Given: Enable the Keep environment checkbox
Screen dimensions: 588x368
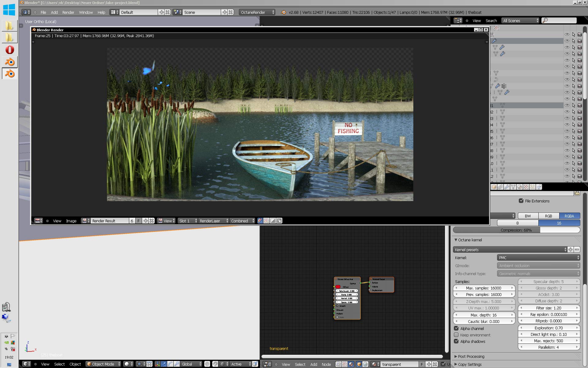Looking at the screenshot, I should (456, 335).
